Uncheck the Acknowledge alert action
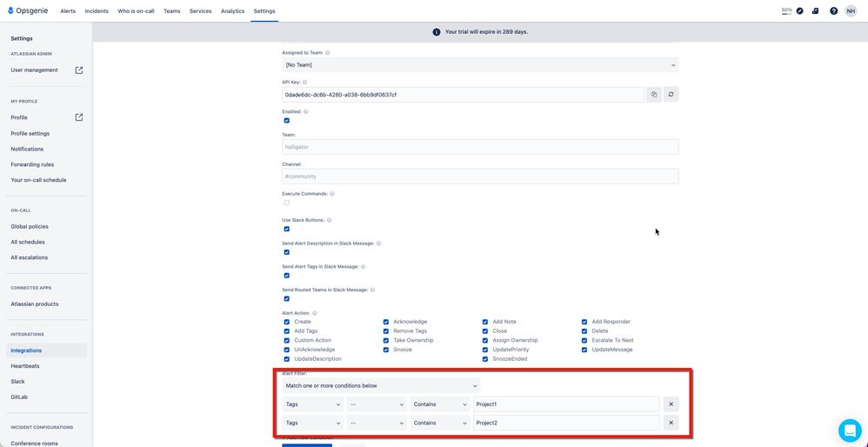This screenshot has width=868, height=447. 386,322
